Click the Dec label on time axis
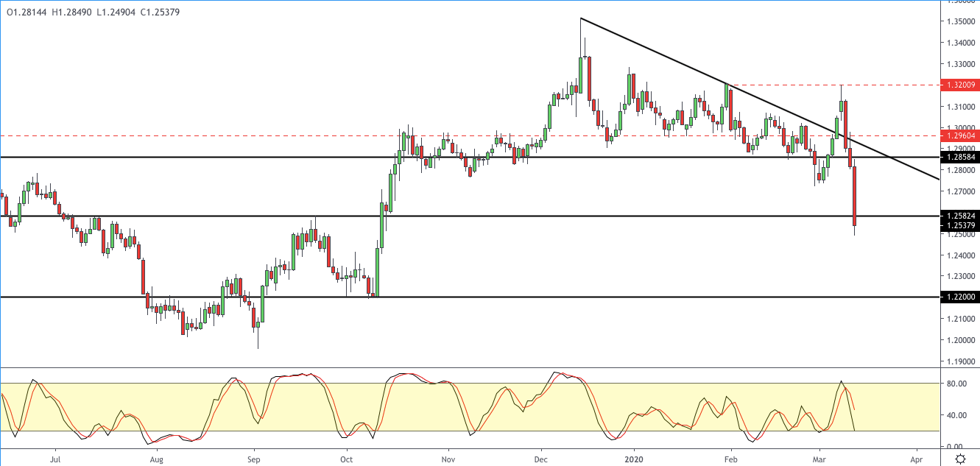Image resolution: width=980 pixels, height=466 pixels. pos(540,458)
